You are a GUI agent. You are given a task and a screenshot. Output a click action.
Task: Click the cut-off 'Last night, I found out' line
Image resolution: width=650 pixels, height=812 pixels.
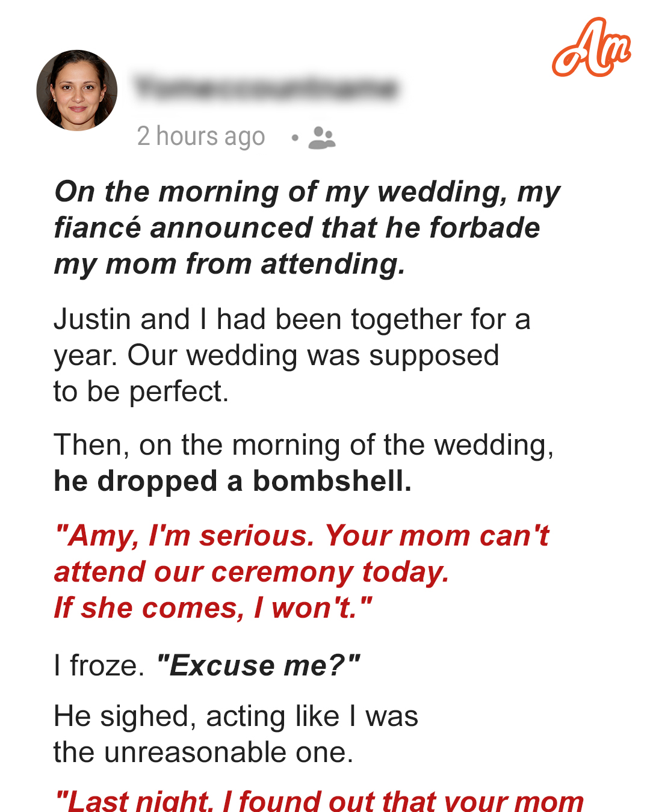point(319,801)
